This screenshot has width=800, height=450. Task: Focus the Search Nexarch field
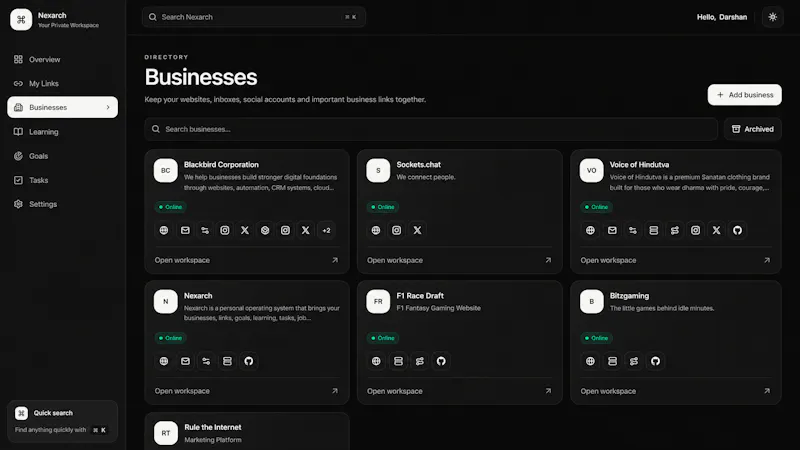pyautogui.click(x=254, y=17)
